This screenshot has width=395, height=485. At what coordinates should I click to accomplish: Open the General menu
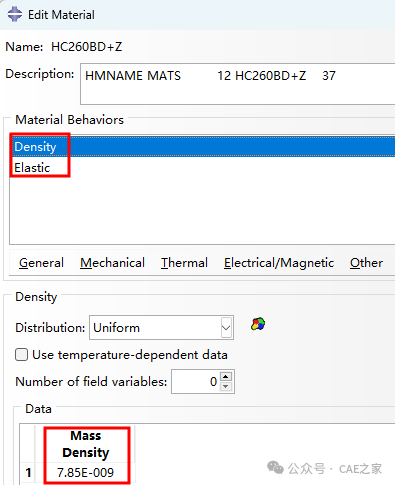tap(41, 263)
